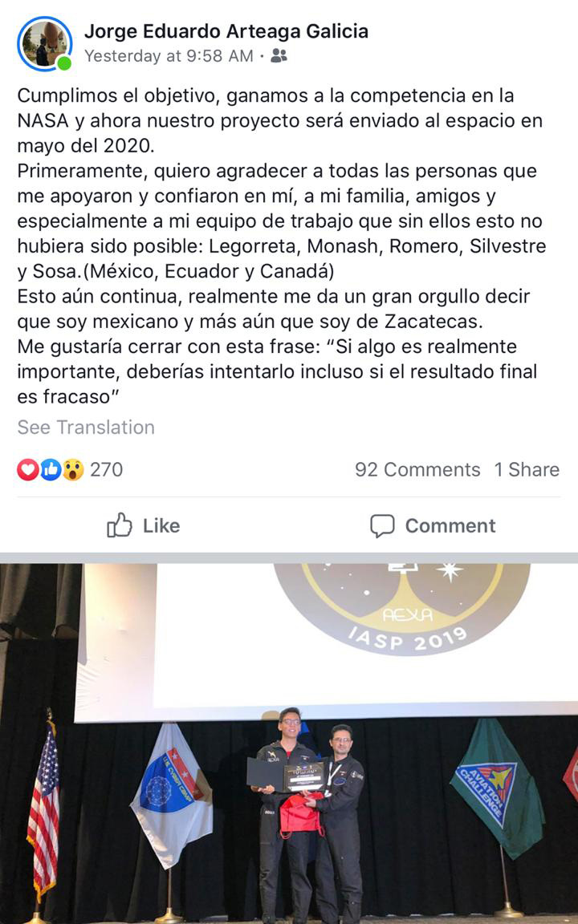View the 270 reactions count
Screen dimensions: 578x924
pos(106,469)
